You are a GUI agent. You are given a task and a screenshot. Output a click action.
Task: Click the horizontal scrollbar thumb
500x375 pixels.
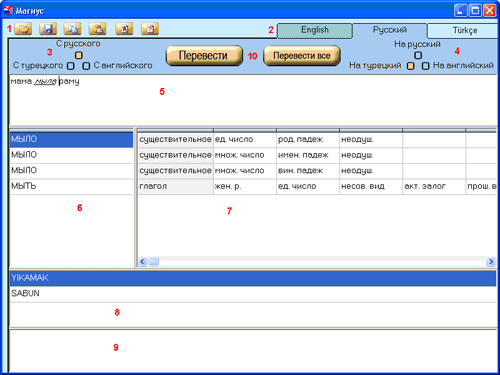coord(153,262)
